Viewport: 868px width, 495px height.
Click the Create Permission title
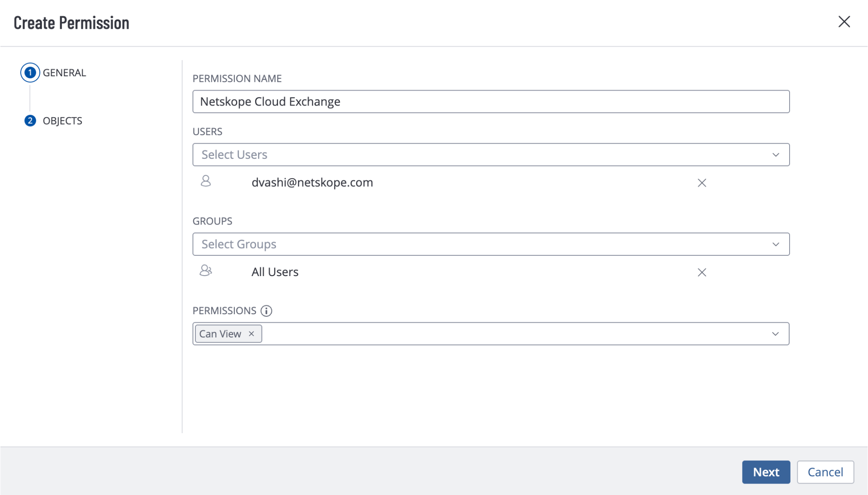(71, 23)
